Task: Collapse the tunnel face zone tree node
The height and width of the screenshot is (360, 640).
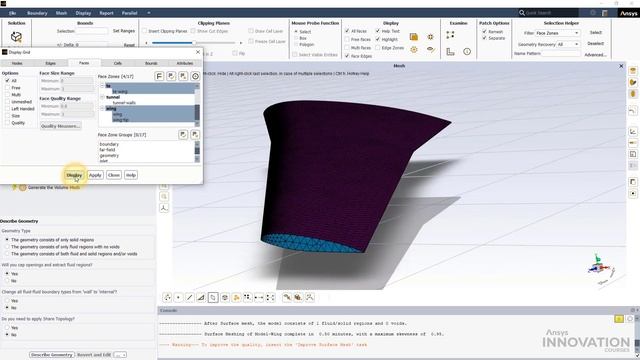Action: point(102,97)
